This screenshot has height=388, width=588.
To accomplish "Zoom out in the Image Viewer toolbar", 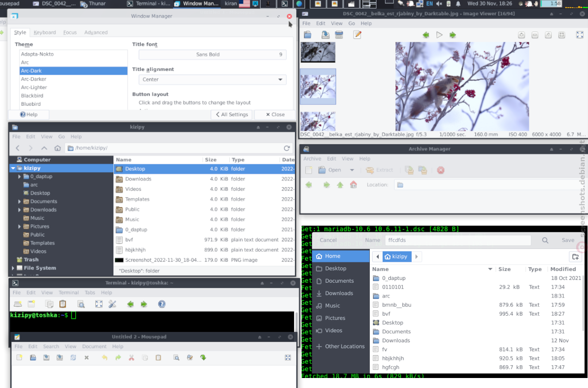I will tap(535, 35).
